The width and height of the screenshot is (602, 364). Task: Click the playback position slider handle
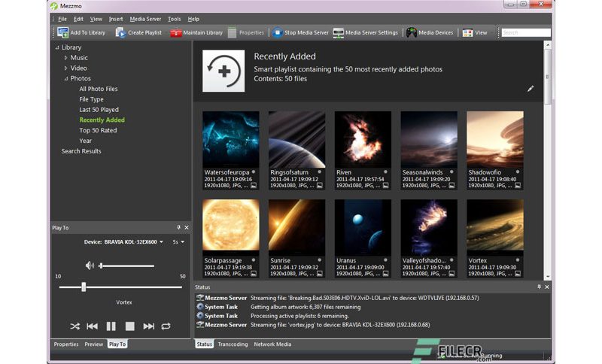[84, 287]
